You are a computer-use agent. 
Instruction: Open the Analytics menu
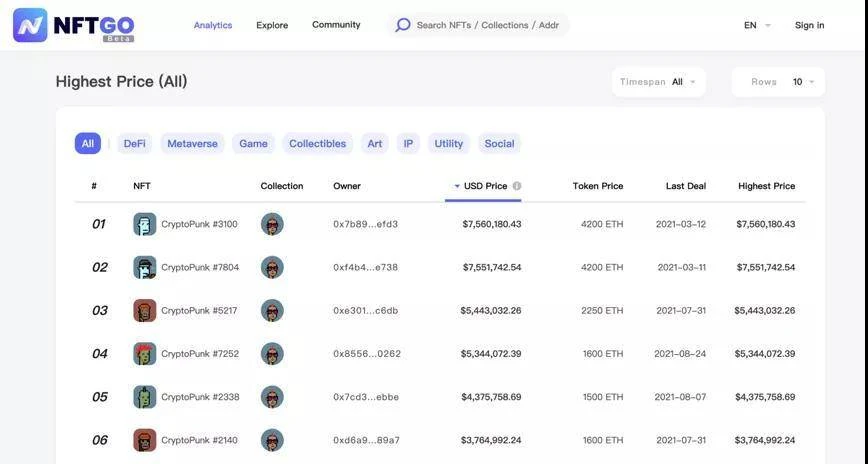pyautogui.click(x=213, y=25)
